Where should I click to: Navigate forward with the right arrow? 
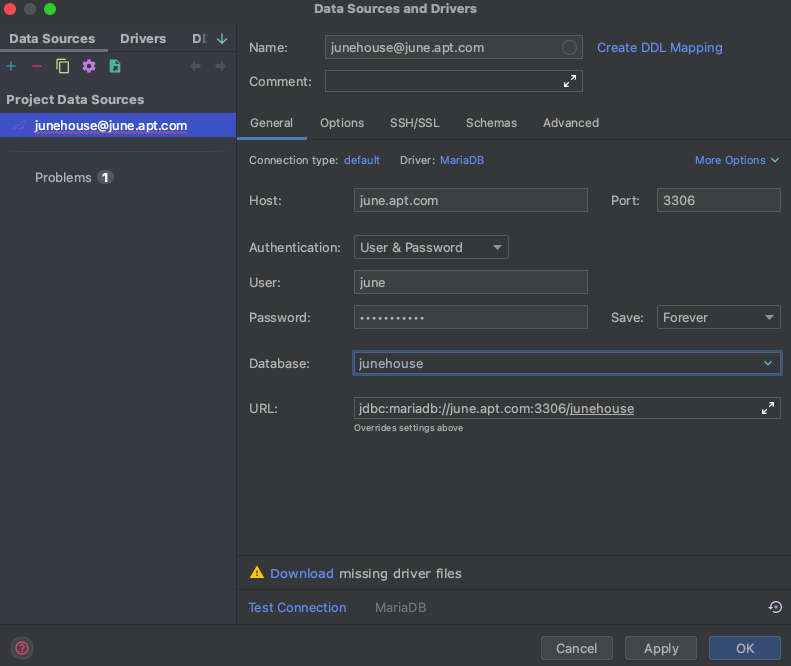(x=220, y=66)
